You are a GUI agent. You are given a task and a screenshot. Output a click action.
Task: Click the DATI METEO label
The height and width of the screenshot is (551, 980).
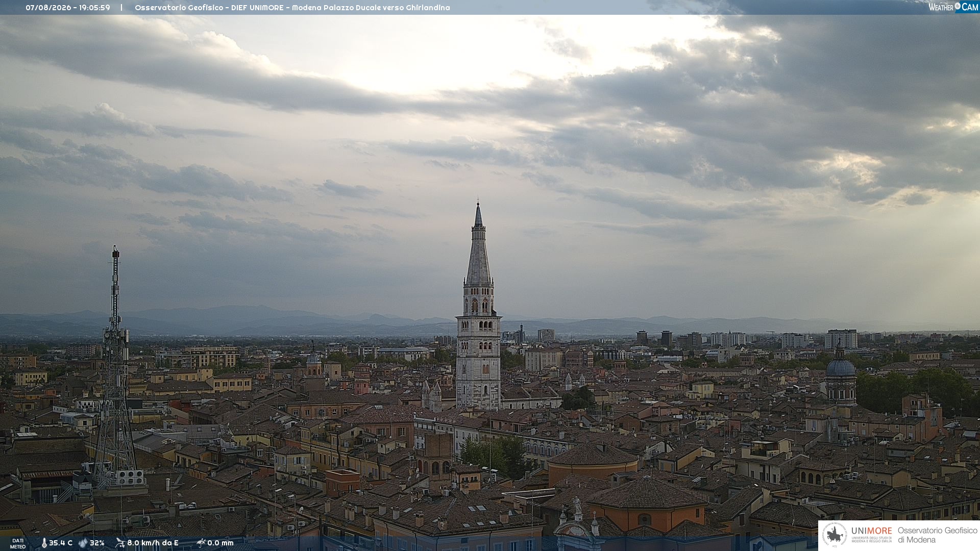tap(18, 544)
